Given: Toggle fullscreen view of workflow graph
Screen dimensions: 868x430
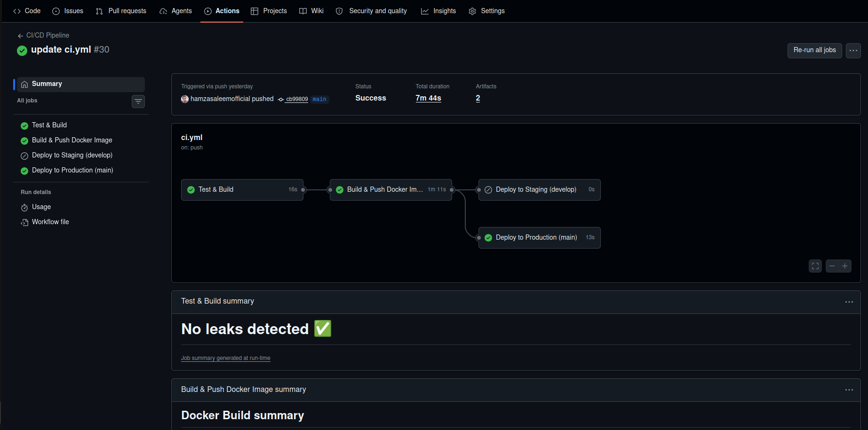Looking at the screenshot, I should (x=815, y=266).
